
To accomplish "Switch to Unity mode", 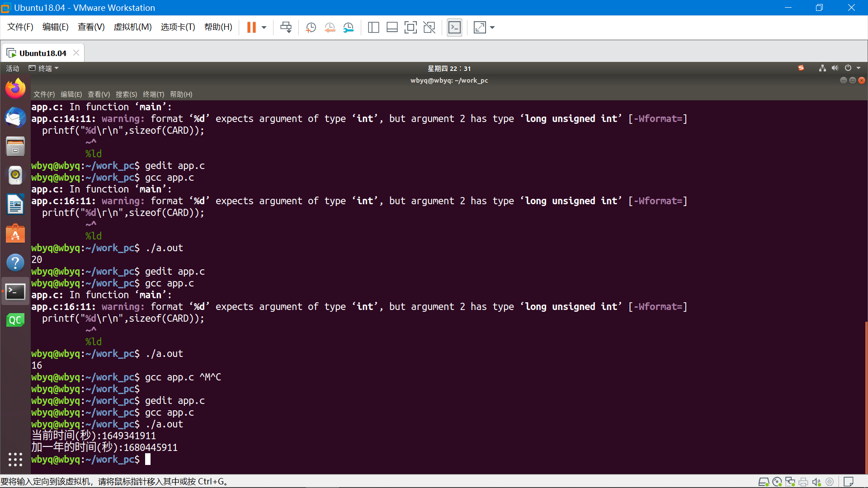I will 429,28.
